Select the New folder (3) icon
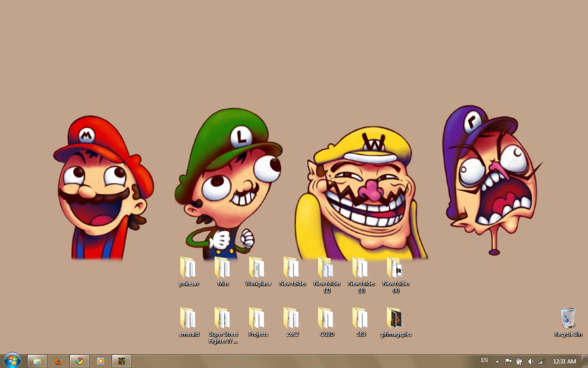This screenshot has width=588, height=368. (x=361, y=267)
